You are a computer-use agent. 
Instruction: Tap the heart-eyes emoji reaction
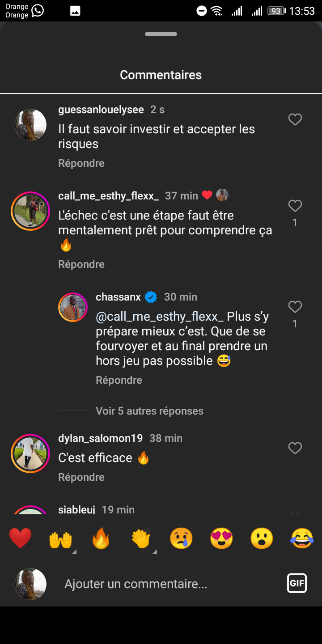coord(221,538)
